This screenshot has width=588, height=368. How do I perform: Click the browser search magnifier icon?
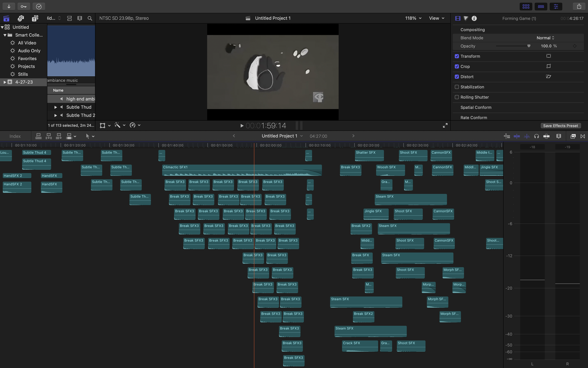(x=90, y=18)
